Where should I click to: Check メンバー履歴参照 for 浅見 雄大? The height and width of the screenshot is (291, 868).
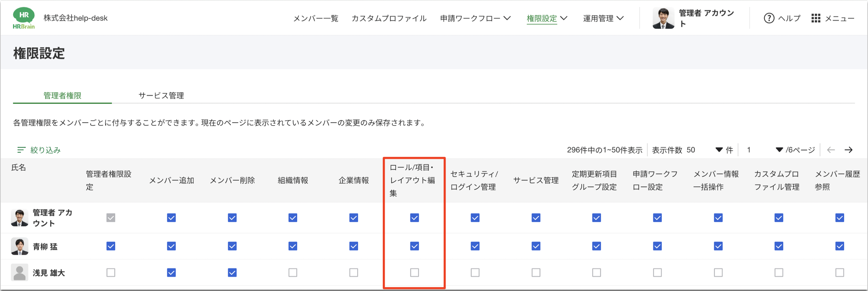point(839,272)
